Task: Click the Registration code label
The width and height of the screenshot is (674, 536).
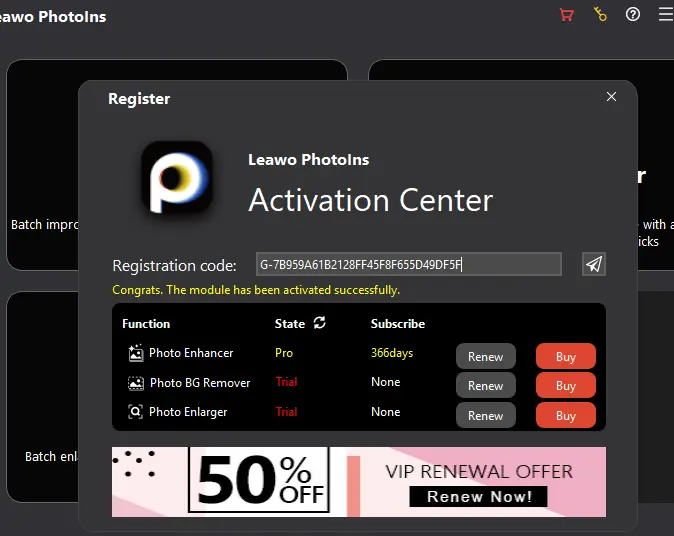Action: 174,266
